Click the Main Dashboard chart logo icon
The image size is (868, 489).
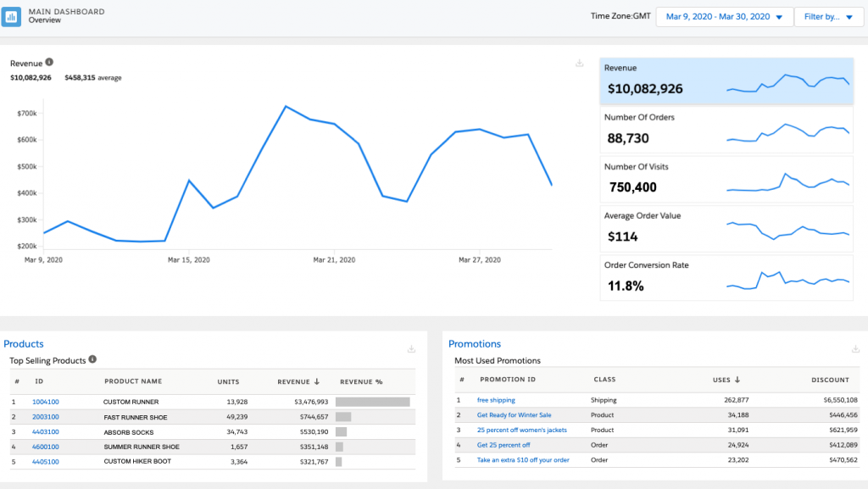(12, 16)
